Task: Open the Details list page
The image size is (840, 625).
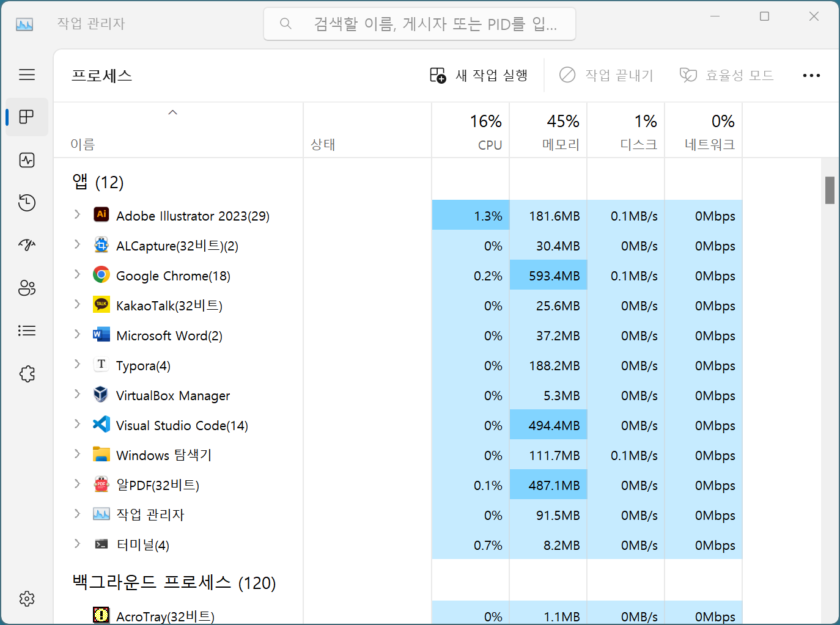Action: tap(27, 331)
